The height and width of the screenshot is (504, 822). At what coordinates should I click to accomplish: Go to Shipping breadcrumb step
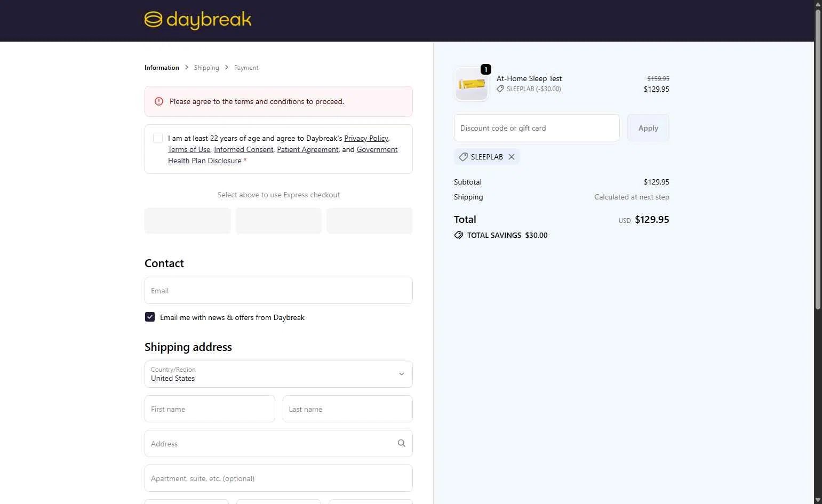206,68
